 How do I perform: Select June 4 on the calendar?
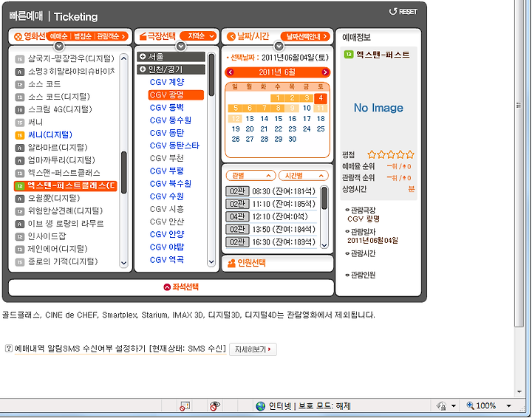pos(321,98)
